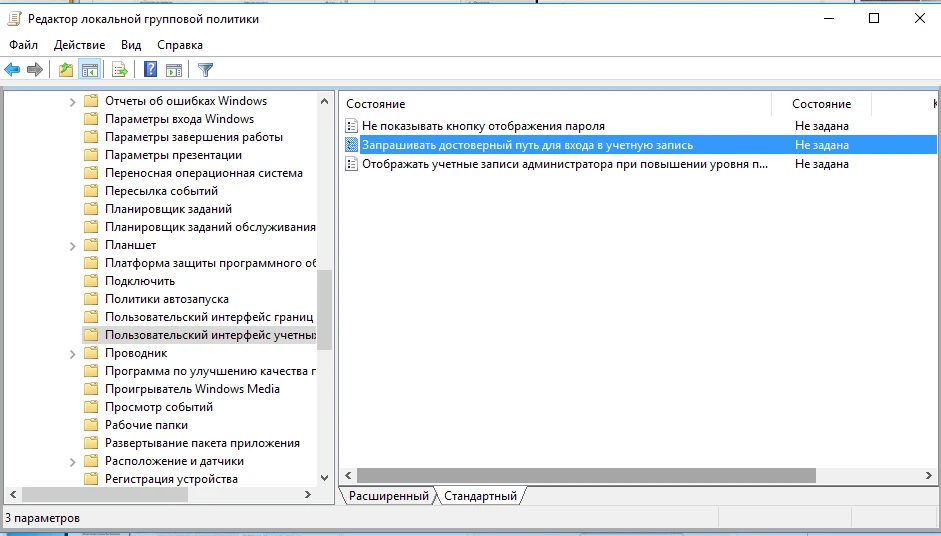Click the Export List toolbar icon
The image size is (941, 536).
tap(120, 69)
